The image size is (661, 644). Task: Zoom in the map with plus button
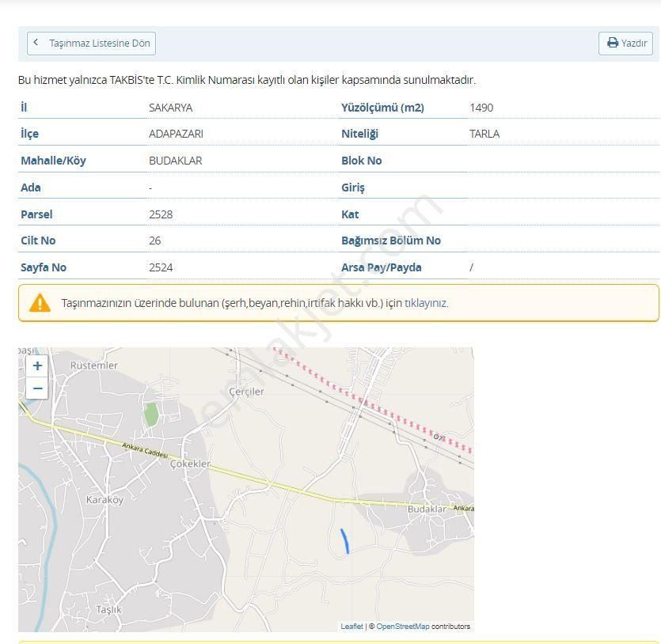[x=37, y=366]
